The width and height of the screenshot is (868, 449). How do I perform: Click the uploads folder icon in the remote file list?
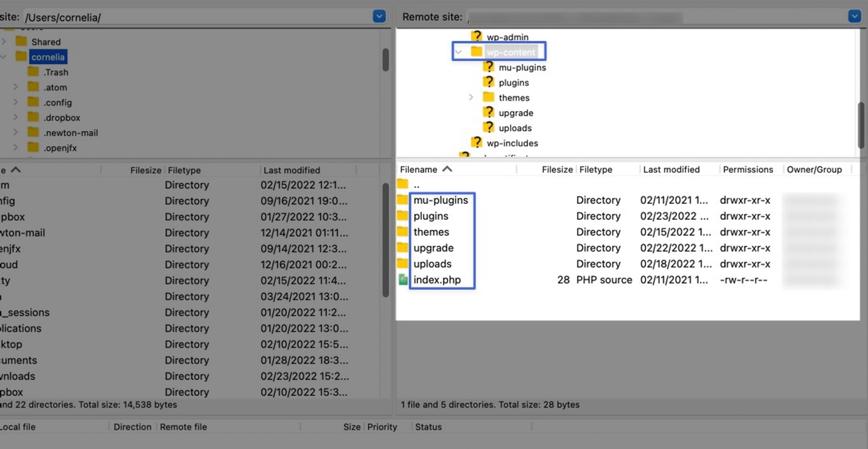[402, 264]
